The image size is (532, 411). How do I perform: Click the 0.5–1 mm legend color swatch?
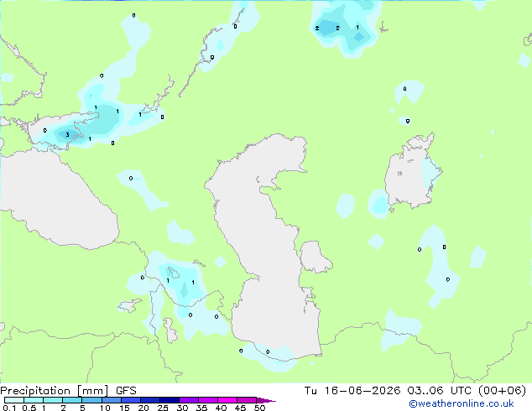(34, 400)
